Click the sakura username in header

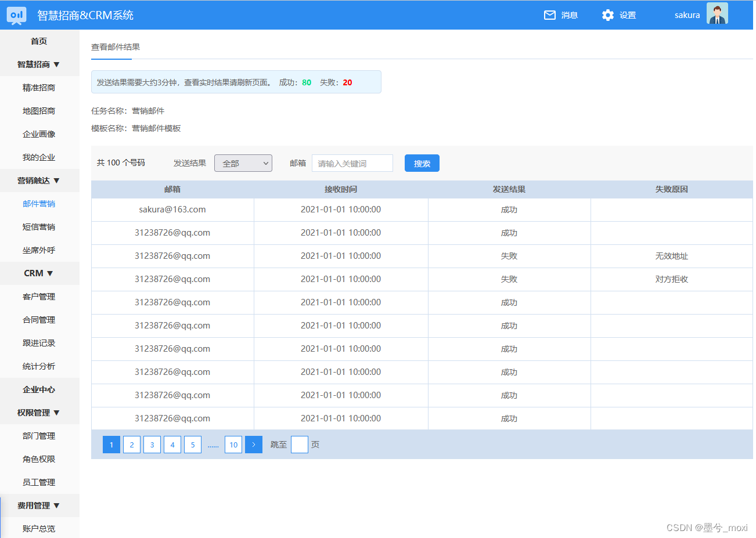(x=687, y=15)
